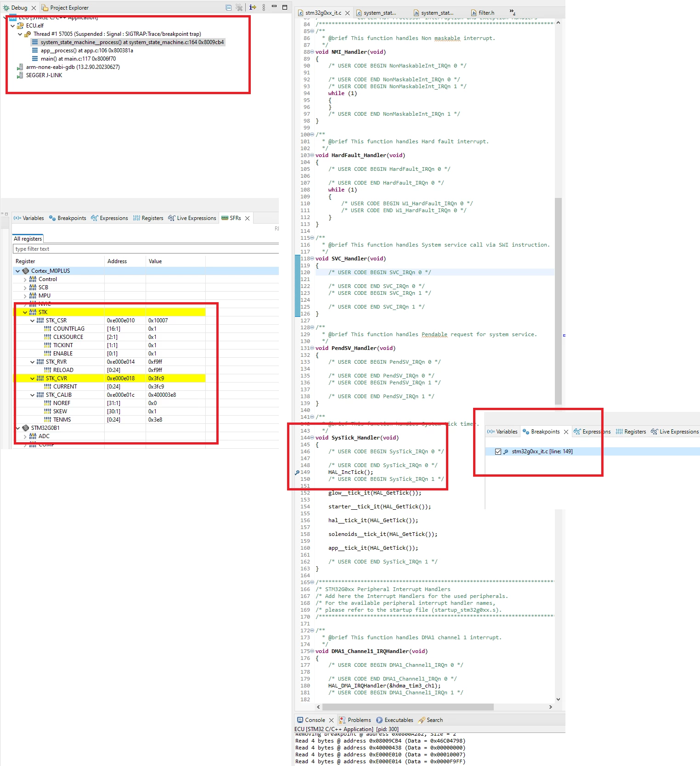The image size is (700, 766).
Task: Uncheck the stm32g0xx_it.c line 149 breakpoint
Action: [498, 451]
